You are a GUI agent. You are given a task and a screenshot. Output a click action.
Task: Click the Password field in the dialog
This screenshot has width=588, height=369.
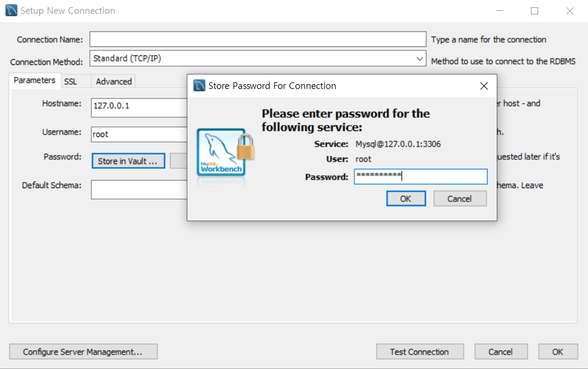(420, 176)
